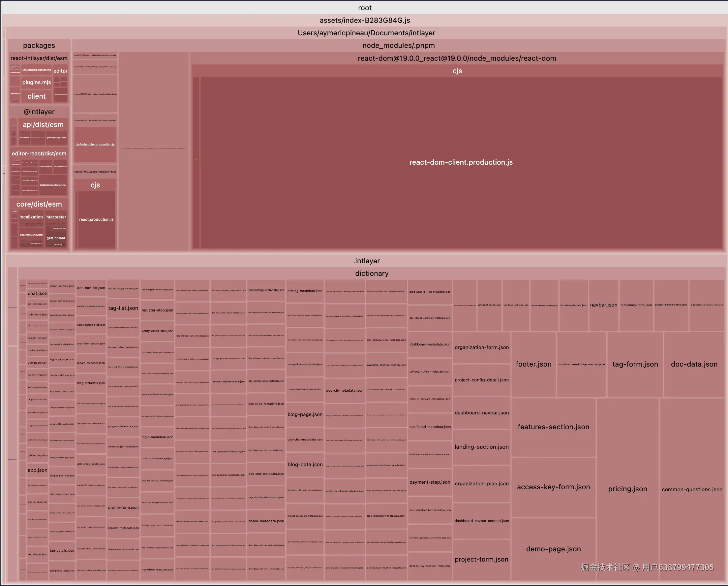Select the access-key-form.json tile
Image resolution: width=728 pixels, height=586 pixels.
(x=553, y=487)
